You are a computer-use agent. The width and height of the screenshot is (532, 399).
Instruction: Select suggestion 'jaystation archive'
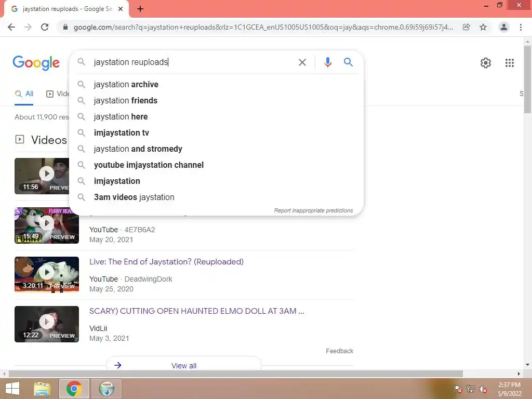coord(216,85)
